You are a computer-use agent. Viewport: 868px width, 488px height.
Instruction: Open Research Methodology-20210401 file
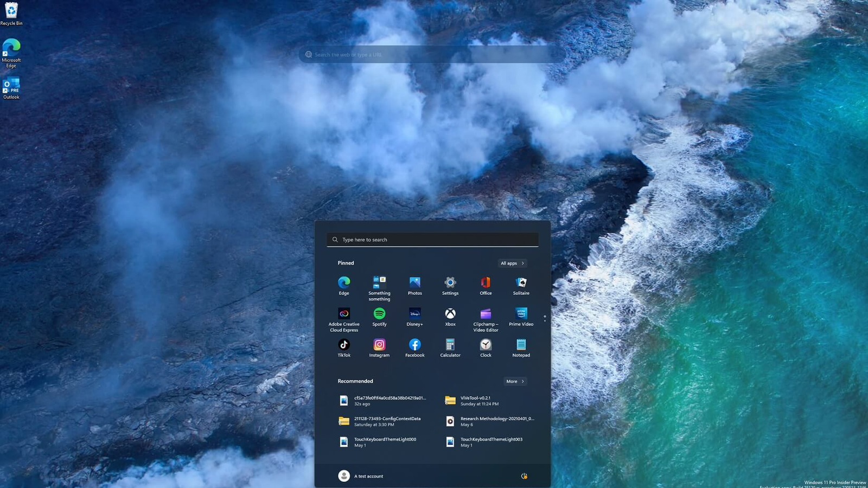click(x=489, y=421)
